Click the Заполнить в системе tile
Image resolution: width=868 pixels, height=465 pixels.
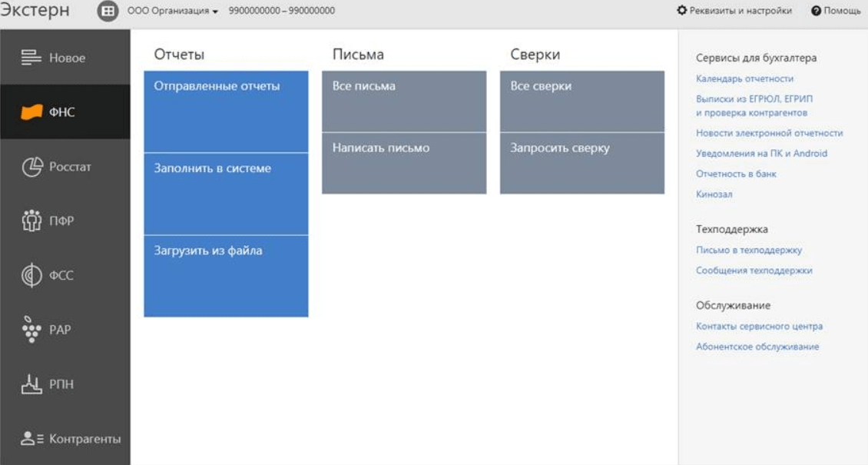tap(226, 194)
